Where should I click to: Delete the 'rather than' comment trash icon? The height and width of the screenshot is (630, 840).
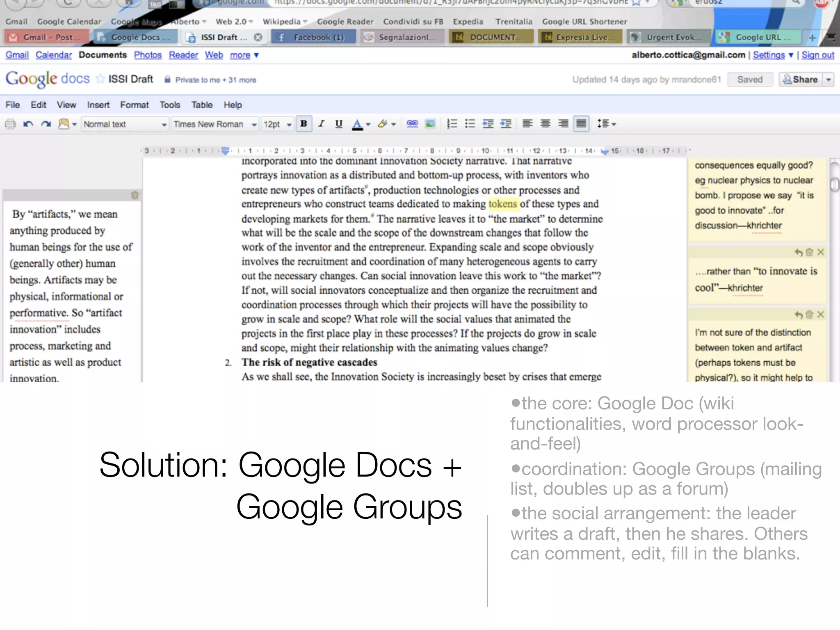point(809,252)
